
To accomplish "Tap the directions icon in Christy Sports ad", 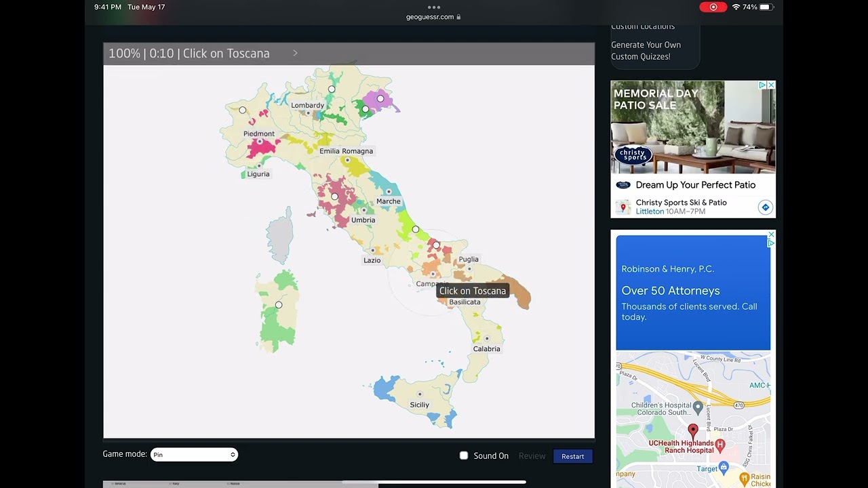I will point(765,207).
